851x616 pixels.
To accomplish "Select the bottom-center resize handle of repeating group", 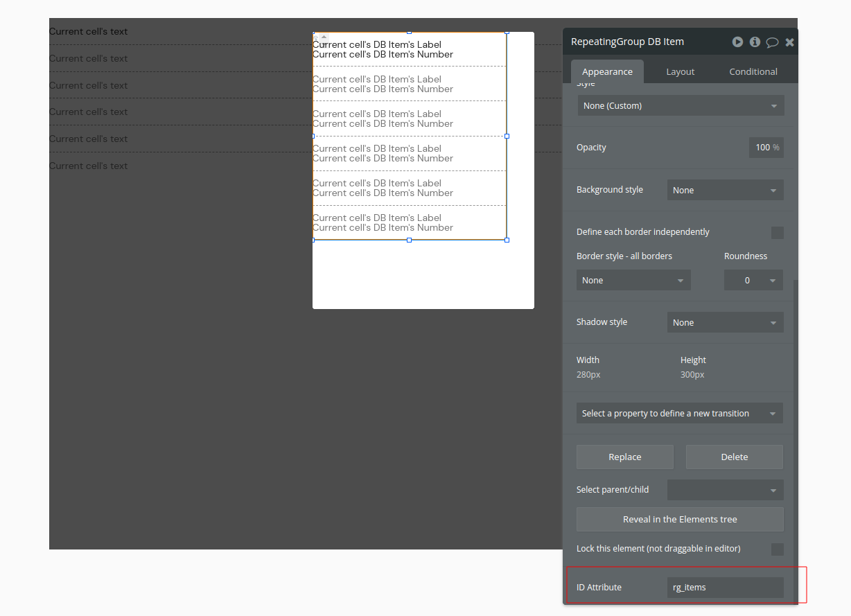I will tap(409, 240).
